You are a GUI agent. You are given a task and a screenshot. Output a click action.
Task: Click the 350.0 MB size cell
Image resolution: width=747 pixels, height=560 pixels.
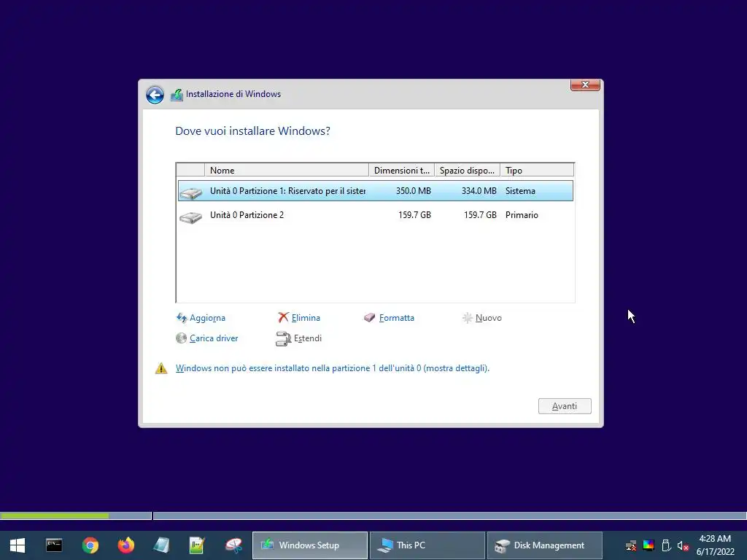point(413,191)
